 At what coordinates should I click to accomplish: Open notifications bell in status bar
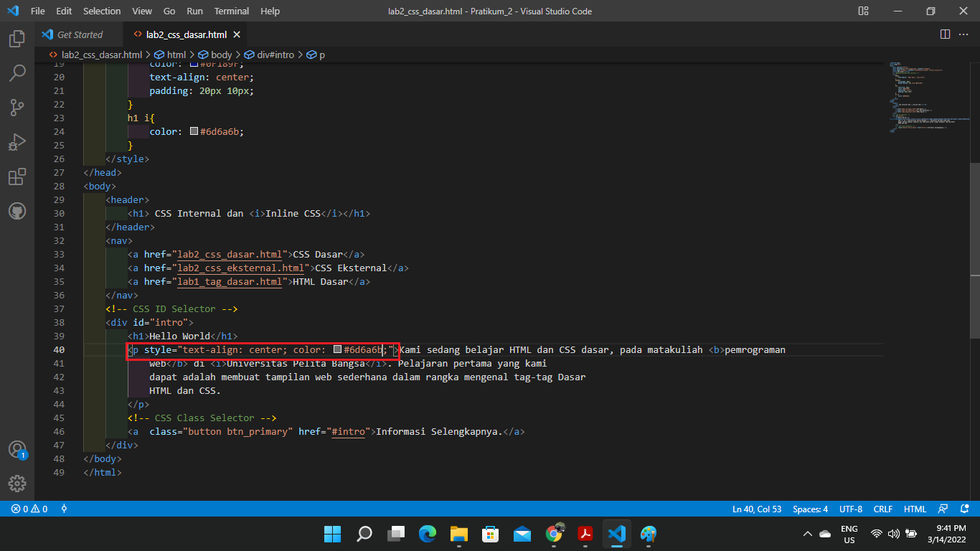(x=966, y=509)
